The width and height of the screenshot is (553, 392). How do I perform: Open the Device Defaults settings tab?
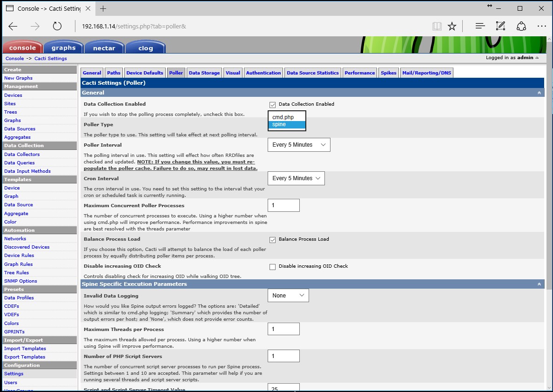coord(145,73)
